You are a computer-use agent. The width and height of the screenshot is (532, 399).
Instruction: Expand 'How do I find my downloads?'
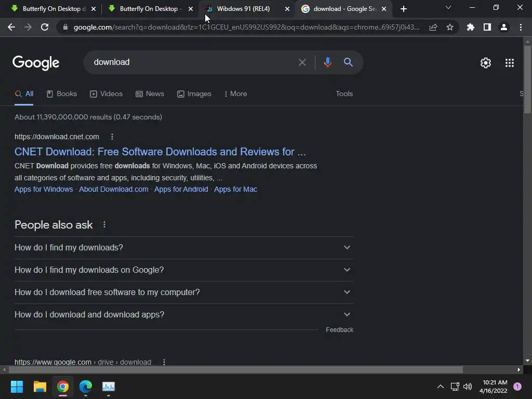click(x=184, y=248)
